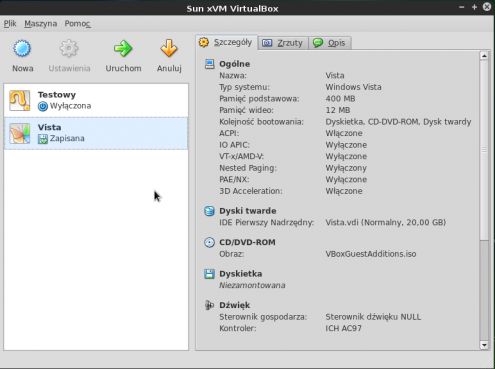Click the saved-state icon beside Zapisana
This screenshot has height=369, width=495.
(x=43, y=139)
